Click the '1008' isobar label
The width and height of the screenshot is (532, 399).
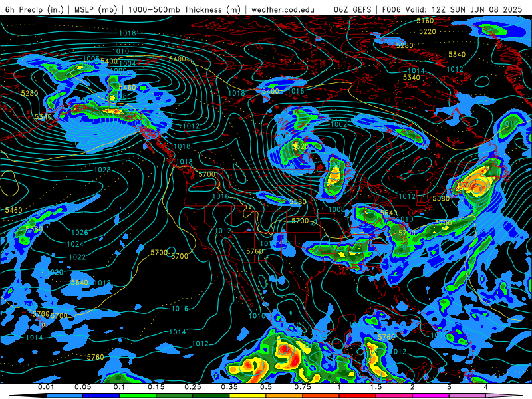tap(336, 209)
